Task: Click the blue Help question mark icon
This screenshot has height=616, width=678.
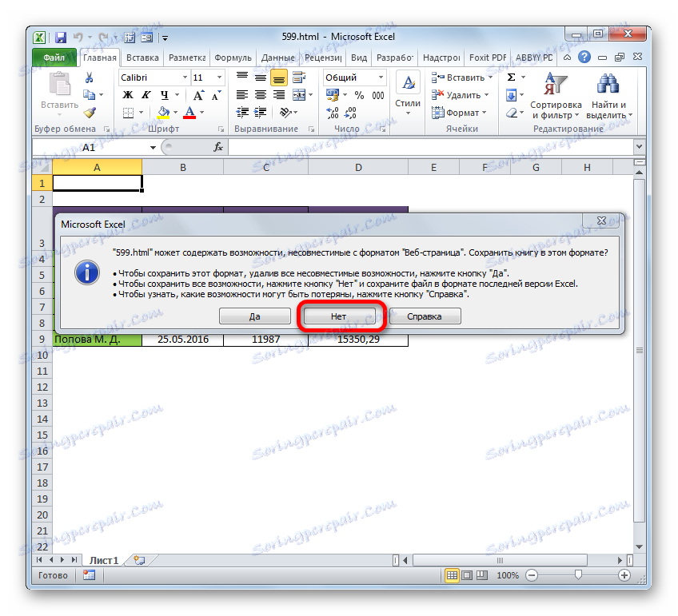Action: point(584,57)
